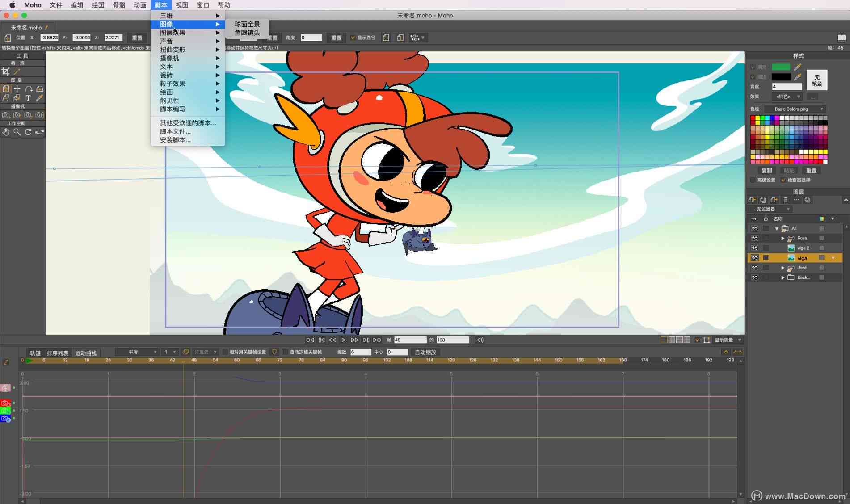The height and width of the screenshot is (504, 850).
Task: Expand the Back... folder layer
Action: (x=783, y=278)
